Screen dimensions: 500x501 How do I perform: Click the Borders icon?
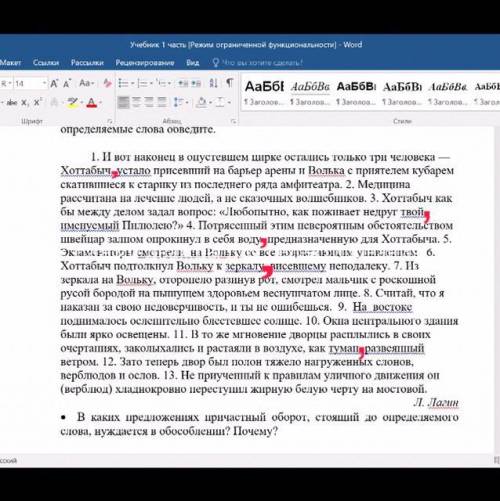220,102
